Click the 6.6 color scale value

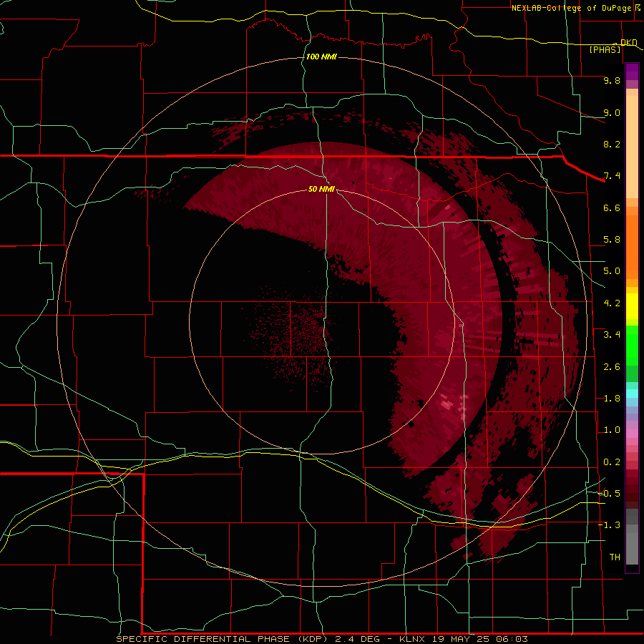[x=612, y=208]
